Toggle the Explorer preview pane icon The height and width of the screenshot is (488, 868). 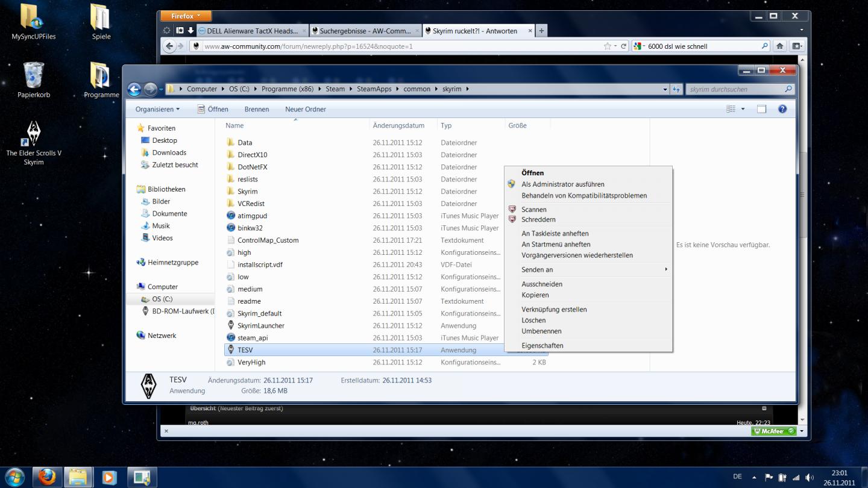(761, 109)
